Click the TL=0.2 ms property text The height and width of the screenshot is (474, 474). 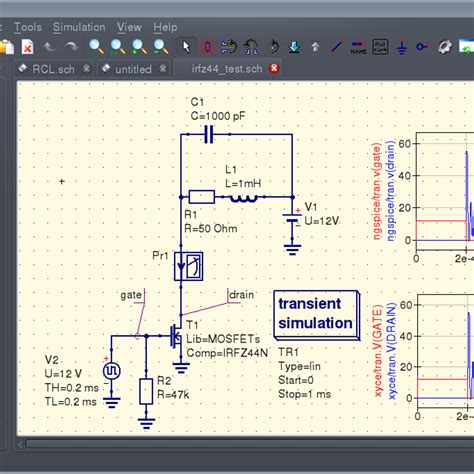(71, 402)
